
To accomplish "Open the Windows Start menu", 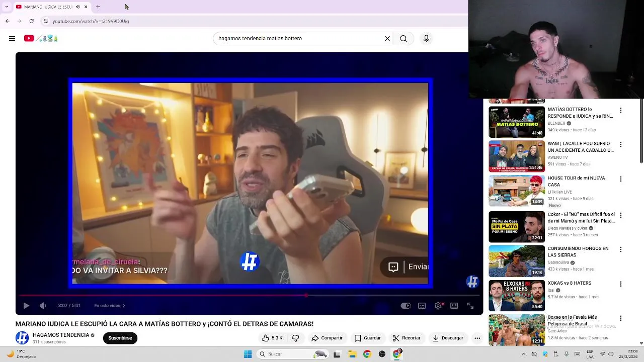I will (x=248, y=354).
